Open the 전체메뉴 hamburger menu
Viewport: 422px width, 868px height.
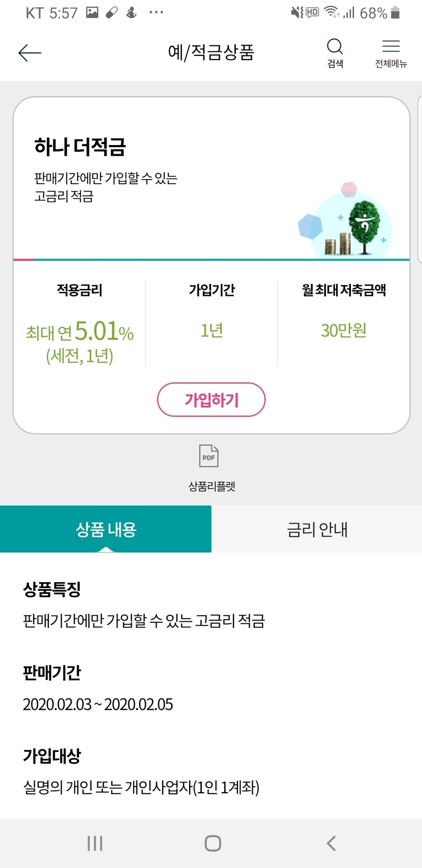(390, 52)
